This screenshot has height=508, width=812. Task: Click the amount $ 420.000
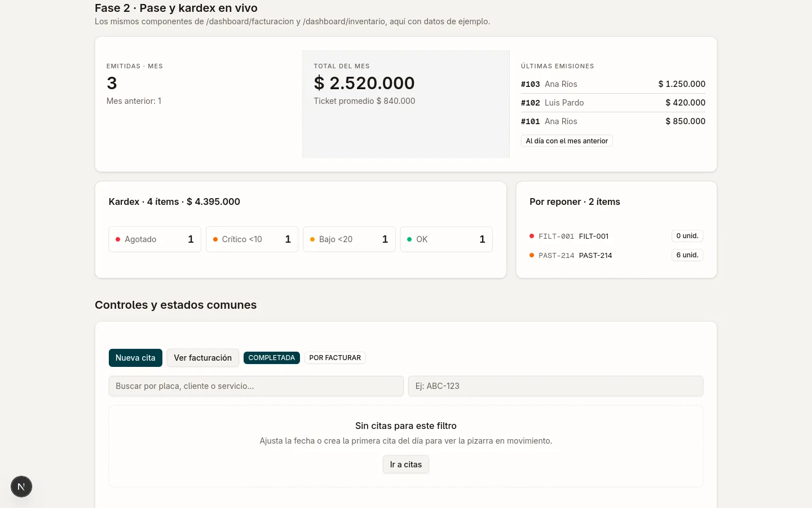coord(685,103)
